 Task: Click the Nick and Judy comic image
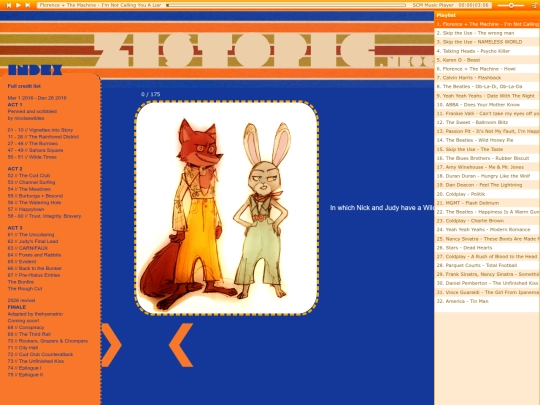point(226,208)
